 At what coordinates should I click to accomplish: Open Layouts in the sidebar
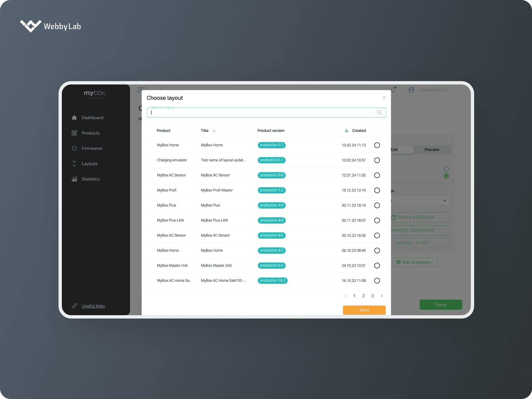[89, 164]
